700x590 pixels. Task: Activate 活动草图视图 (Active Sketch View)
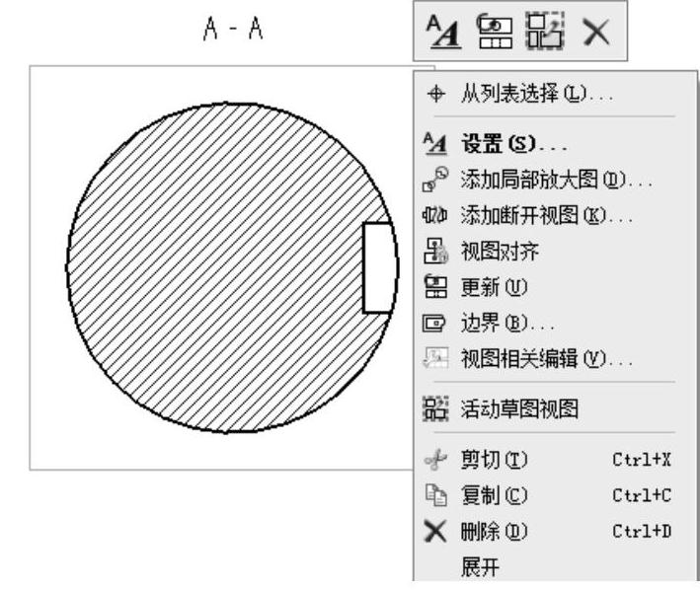[x=518, y=408]
